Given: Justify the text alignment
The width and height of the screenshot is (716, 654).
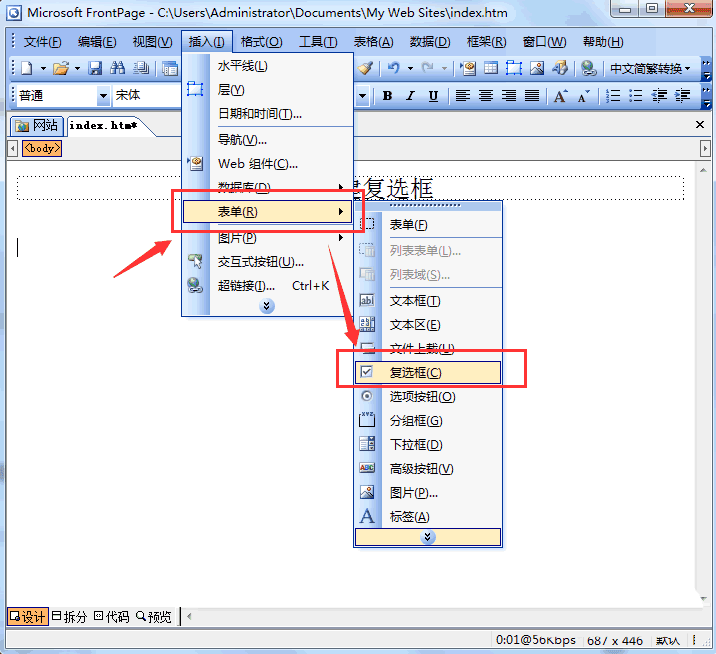Looking at the screenshot, I should [x=532, y=96].
